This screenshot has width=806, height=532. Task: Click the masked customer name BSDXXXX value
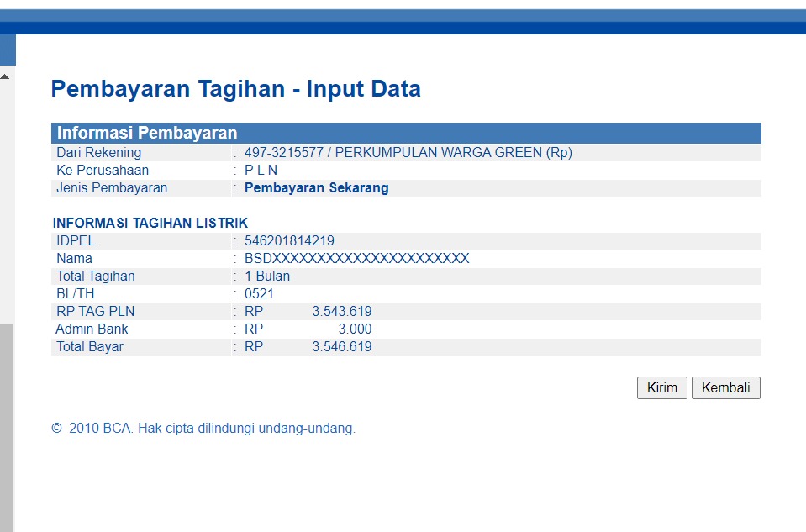(x=356, y=259)
